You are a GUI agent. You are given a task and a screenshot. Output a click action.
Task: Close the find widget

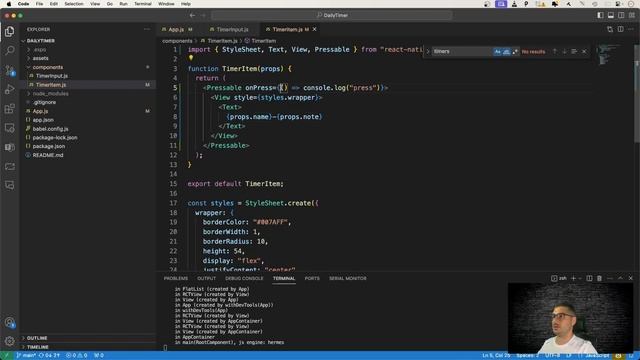pyautogui.click(x=584, y=51)
